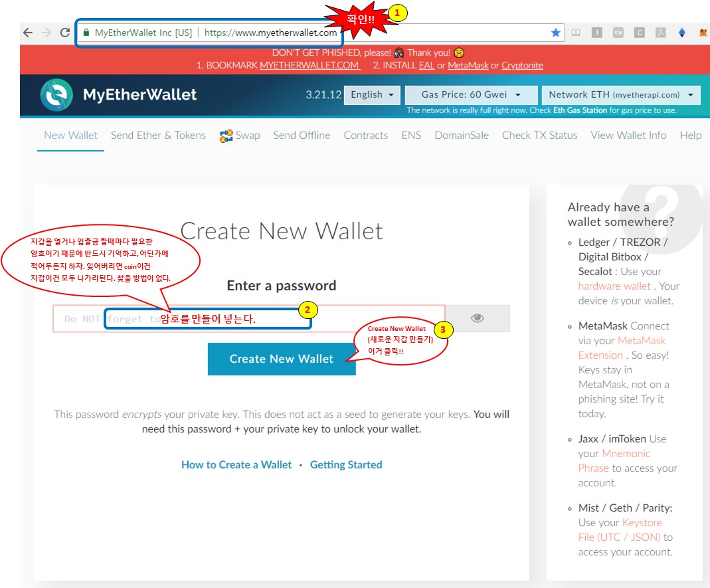710x588 pixels.
Task: Click the MetaMask link in red banner
Action: 468,65
